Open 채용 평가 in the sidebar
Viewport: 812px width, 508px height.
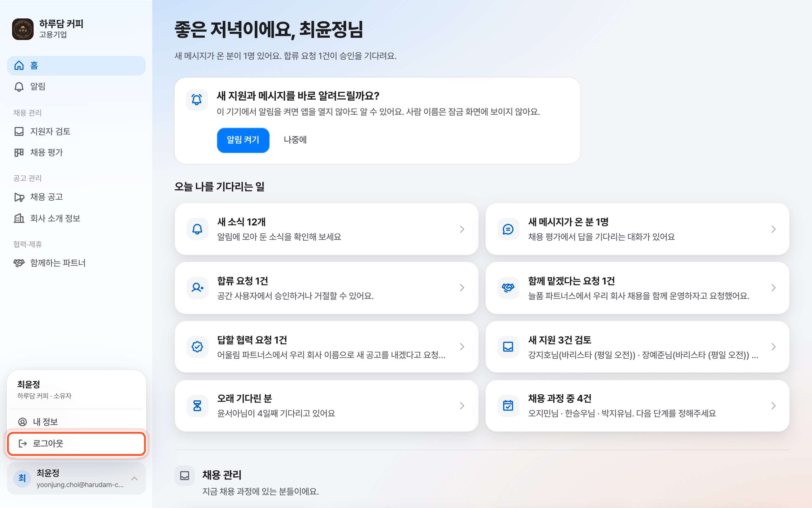pyautogui.click(x=76, y=152)
